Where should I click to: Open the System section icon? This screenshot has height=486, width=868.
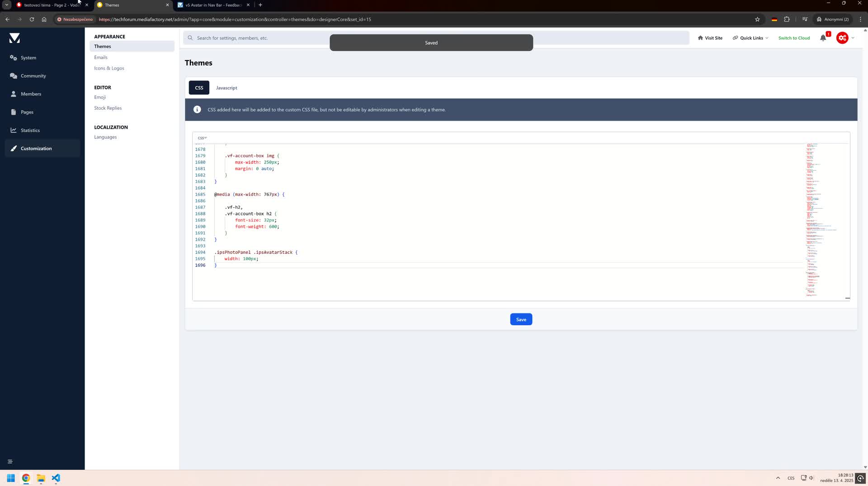point(14,58)
